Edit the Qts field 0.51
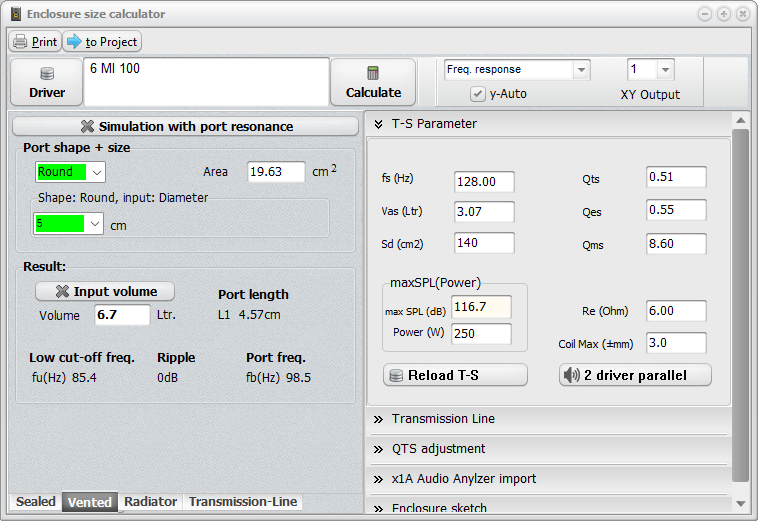Screen dimensions: 758x521 [676, 177]
